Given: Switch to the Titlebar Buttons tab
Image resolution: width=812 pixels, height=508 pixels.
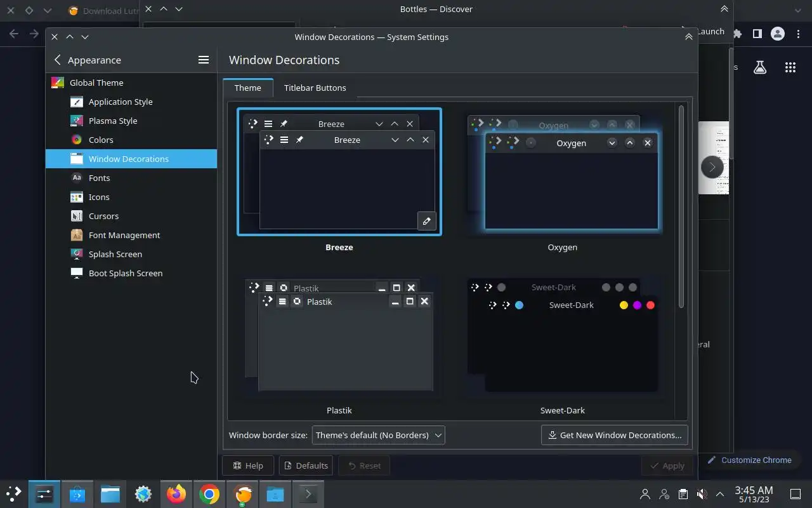Looking at the screenshot, I should click(315, 88).
